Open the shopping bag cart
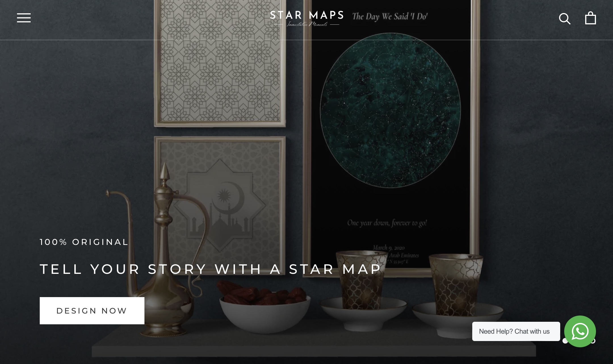This screenshot has height=364, width=613. (590, 18)
